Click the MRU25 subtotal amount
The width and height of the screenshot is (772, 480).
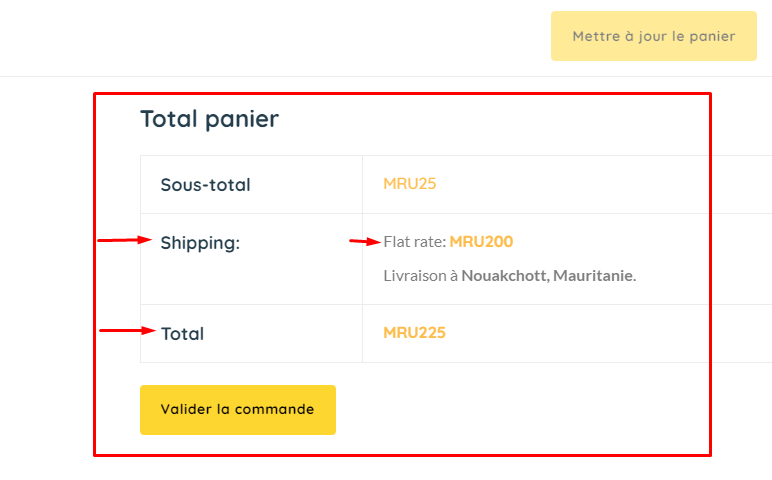(x=410, y=184)
